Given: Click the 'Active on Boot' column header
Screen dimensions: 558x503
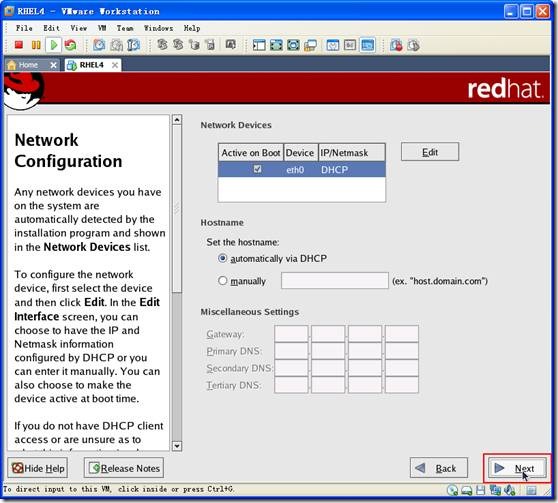Looking at the screenshot, I should (x=251, y=153).
